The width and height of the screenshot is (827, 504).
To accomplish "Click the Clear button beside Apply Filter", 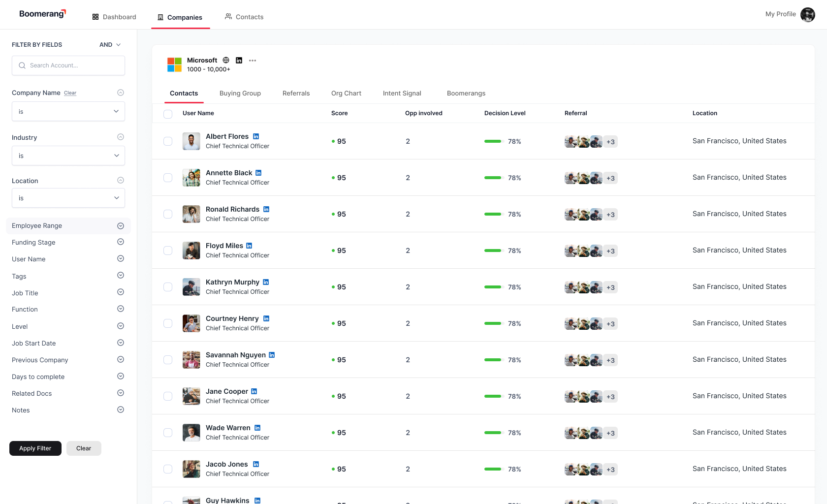I will pyautogui.click(x=84, y=448).
